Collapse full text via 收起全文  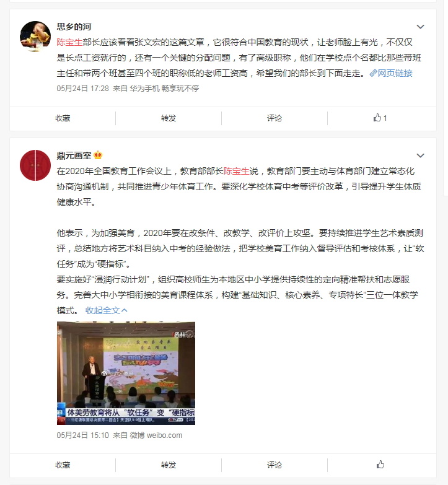(x=106, y=310)
